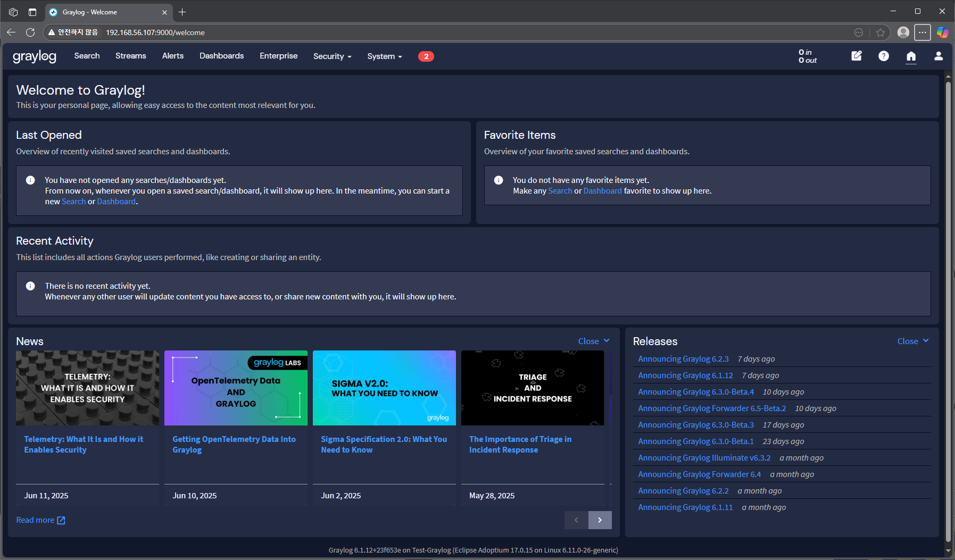Click the feedback smiley icon in address bar

tap(859, 32)
